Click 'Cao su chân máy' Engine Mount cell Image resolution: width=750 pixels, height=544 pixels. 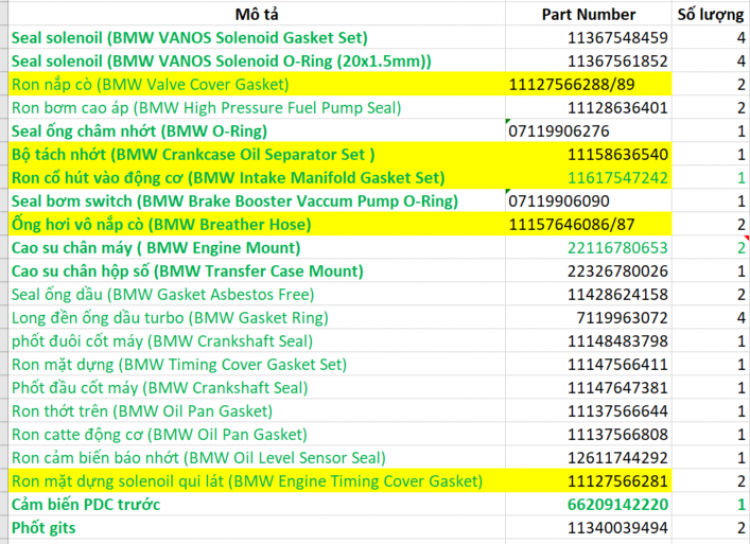tap(257, 248)
